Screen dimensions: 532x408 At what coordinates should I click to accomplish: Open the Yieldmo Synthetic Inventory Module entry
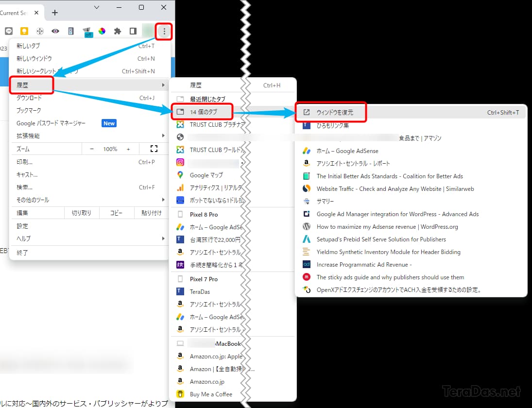pos(411,252)
